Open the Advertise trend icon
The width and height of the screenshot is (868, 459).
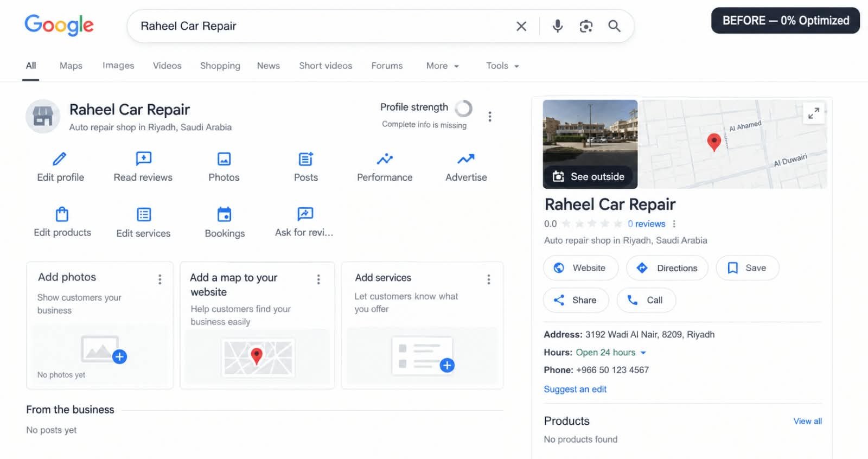[x=466, y=159]
